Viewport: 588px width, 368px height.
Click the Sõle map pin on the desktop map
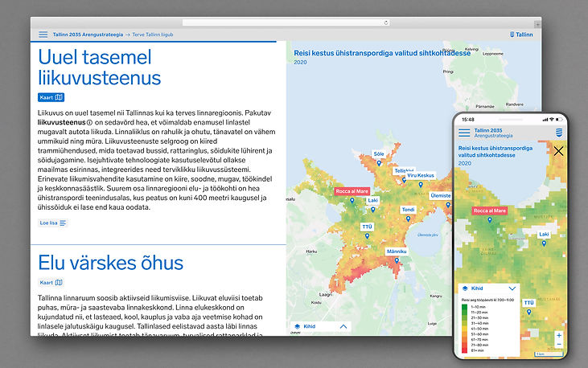(x=379, y=163)
